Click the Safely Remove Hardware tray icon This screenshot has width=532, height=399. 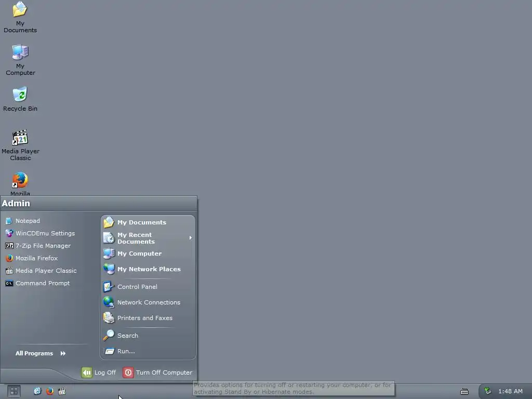pos(488,391)
